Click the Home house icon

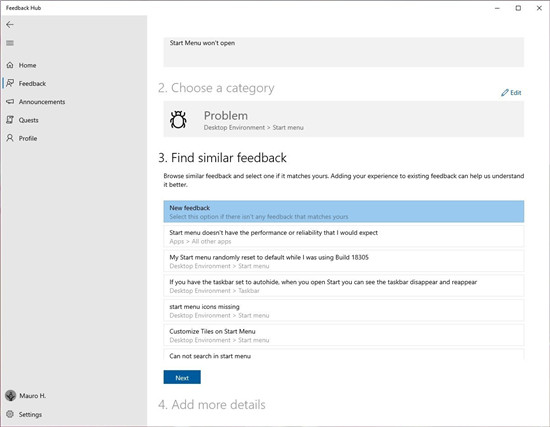coord(10,65)
